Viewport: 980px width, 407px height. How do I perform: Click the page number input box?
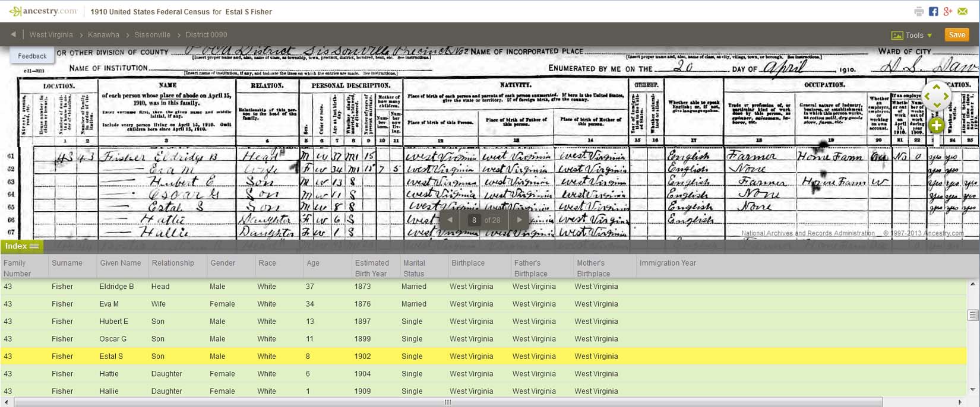coord(473,220)
